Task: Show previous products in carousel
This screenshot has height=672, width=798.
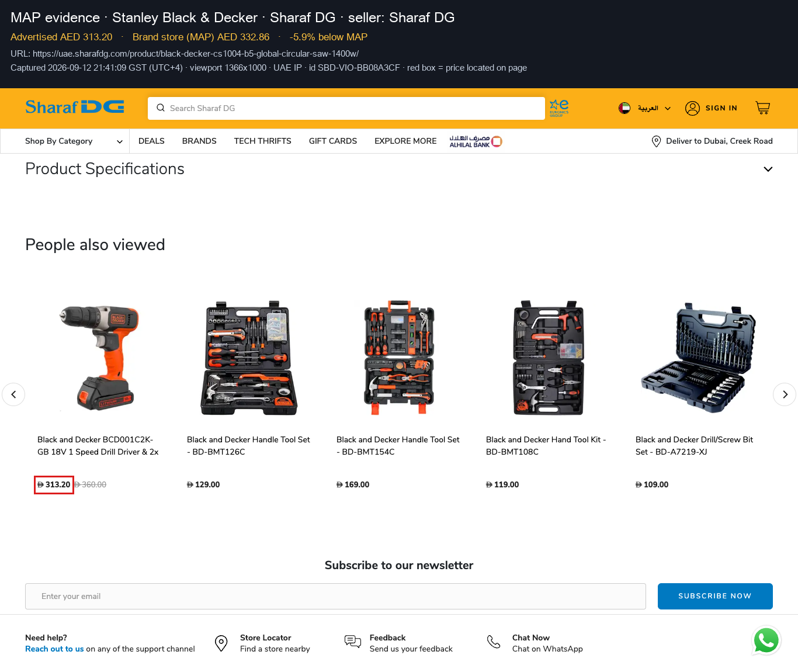Action: 13,394
